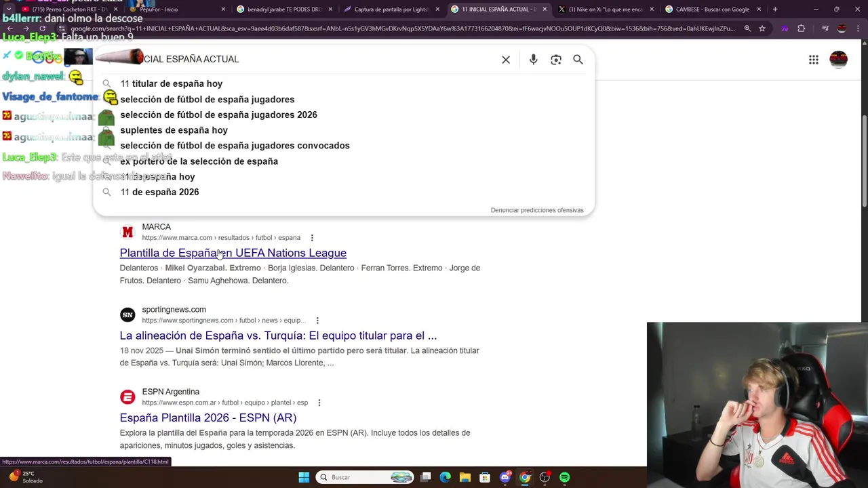Image resolution: width=868 pixels, height=488 pixels.
Task: Open Task View on the taskbar
Action: (425, 477)
